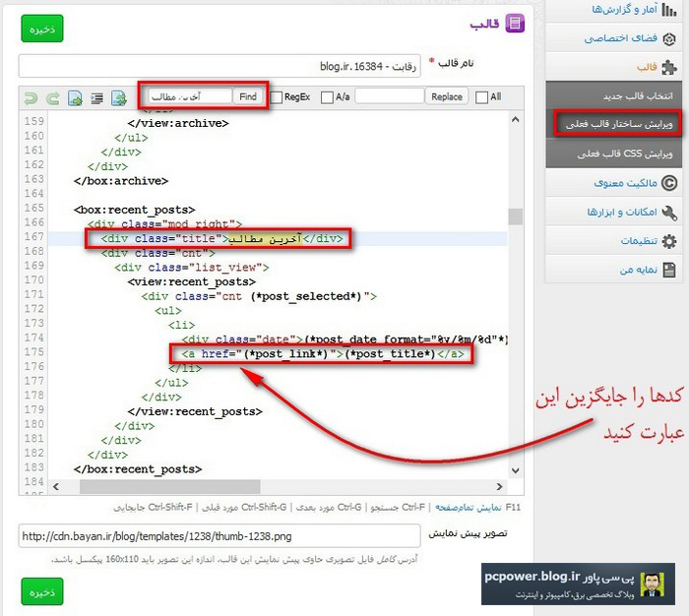Click the copyright icon in sidebar

tap(669, 183)
